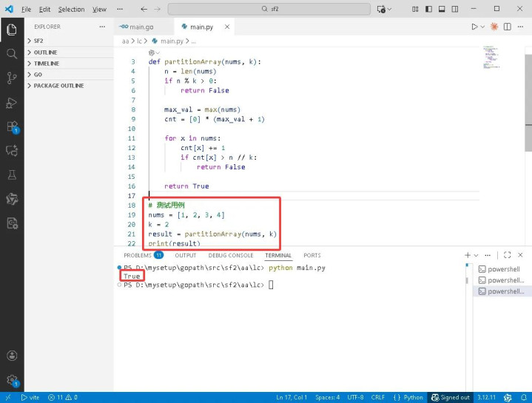Open the Source Control view
Image resolution: width=532 pixels, height=403 pixels.
click(x=11, y=78)
